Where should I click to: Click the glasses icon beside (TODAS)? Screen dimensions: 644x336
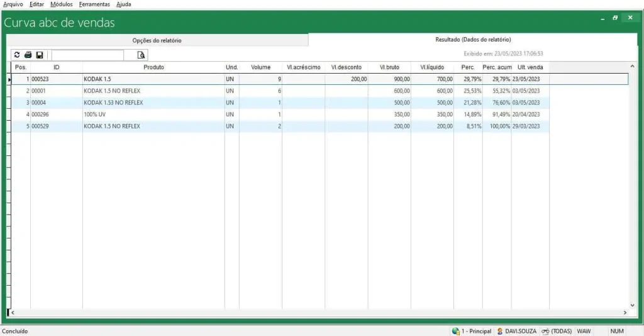pyautogui.click(x=545, y=331)
